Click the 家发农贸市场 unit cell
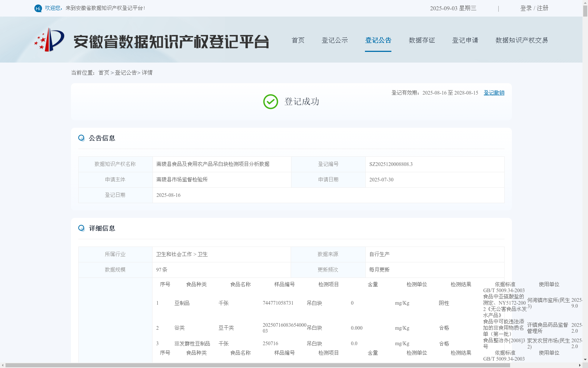The image size is (588, 368). [549, 344]
